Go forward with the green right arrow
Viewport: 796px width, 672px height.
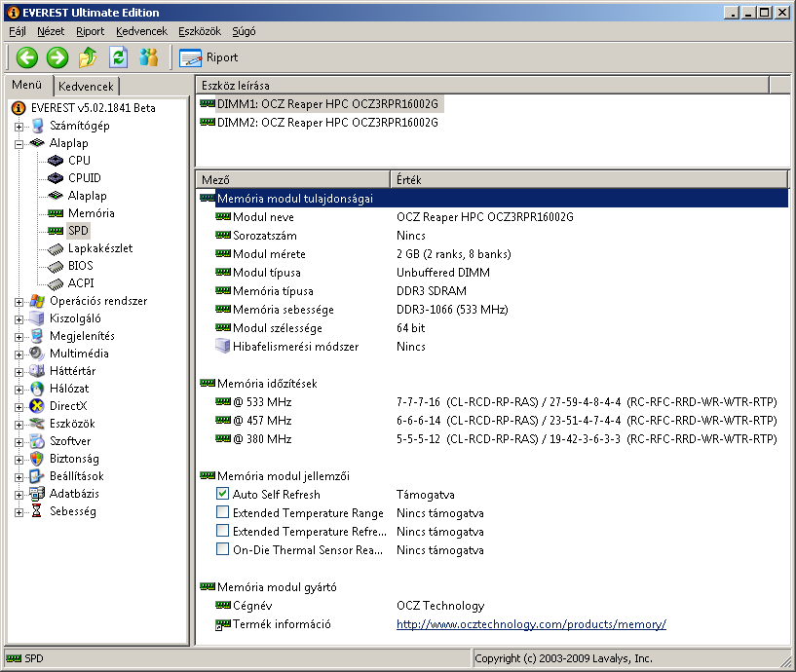57,57
